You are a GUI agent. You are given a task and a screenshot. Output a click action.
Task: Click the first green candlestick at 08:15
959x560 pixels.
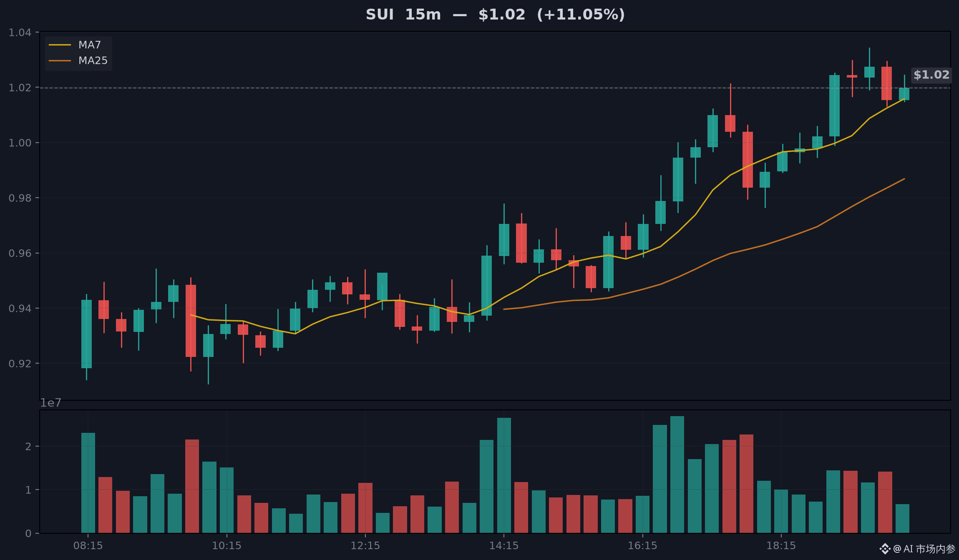click(86, 334)
